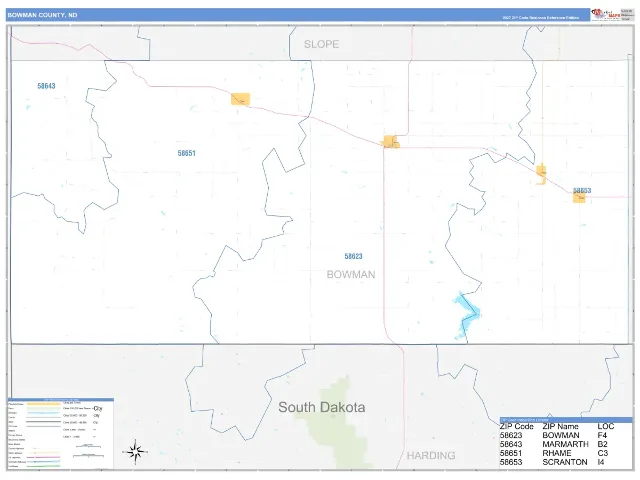
Task: Select SCRANTON in the ZIP index table
Action: click(x=565, y=462)
